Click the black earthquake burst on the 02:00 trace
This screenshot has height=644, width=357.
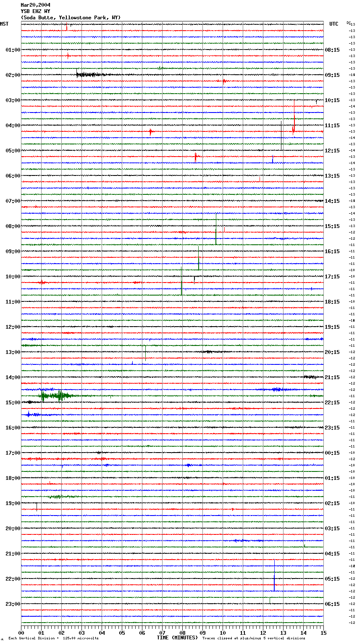(94, 75)
